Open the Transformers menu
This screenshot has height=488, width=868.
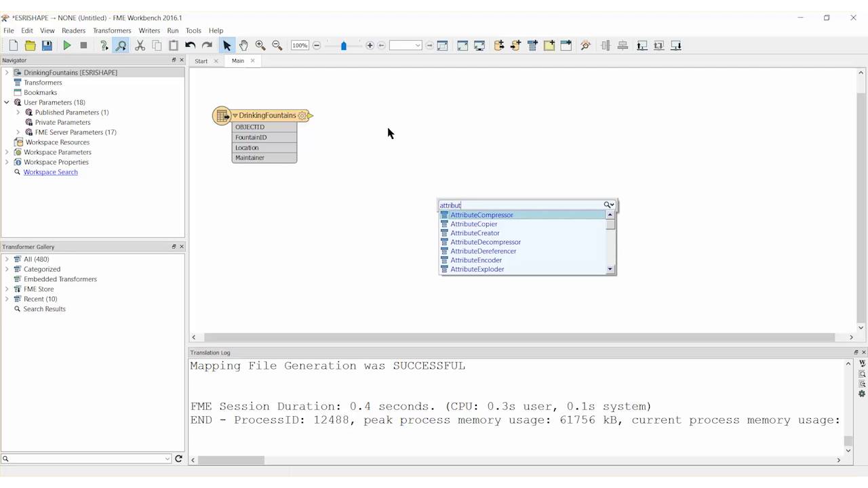point(112,30)
